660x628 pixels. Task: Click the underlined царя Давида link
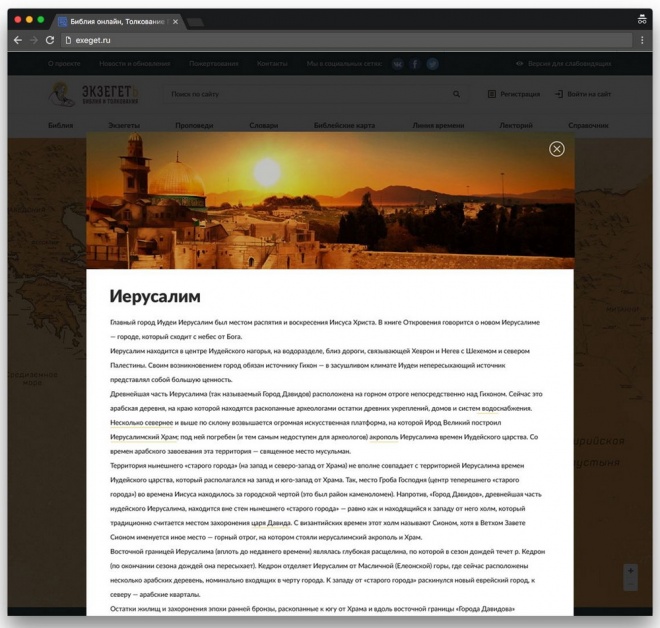click(271, 523)
